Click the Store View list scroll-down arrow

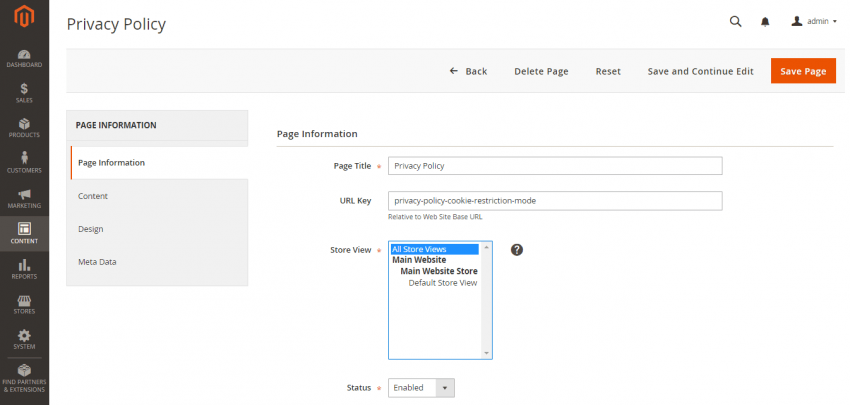click(x=486, y=353)
